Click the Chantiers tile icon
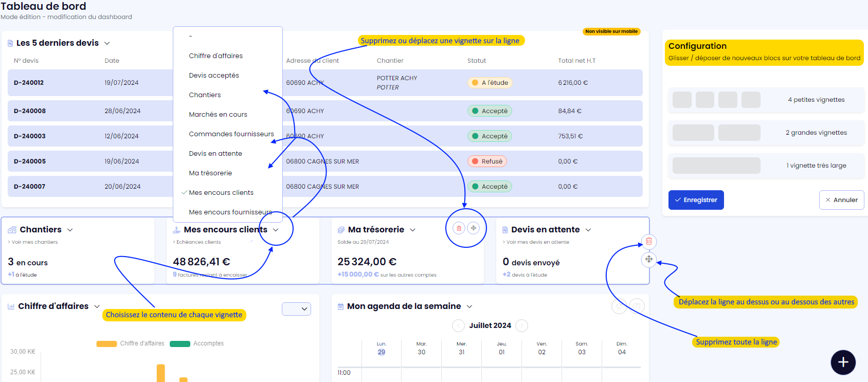This screenshot has width=868, height=382. (x=12, y=230)
